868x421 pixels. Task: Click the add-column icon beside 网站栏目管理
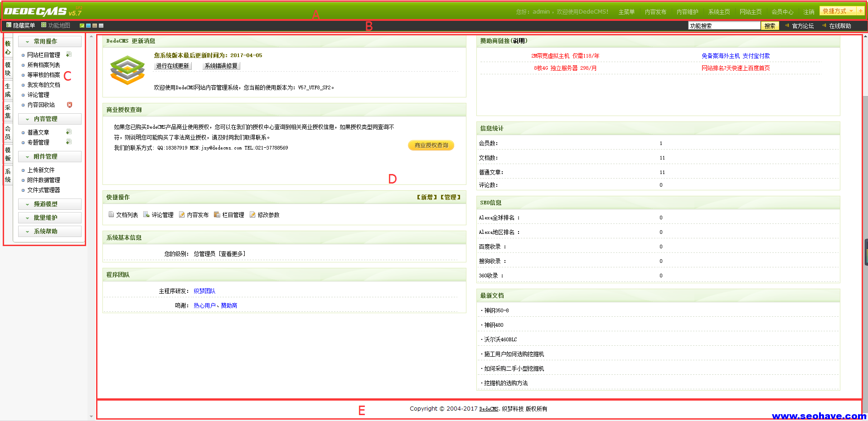[x=69, y=54]
